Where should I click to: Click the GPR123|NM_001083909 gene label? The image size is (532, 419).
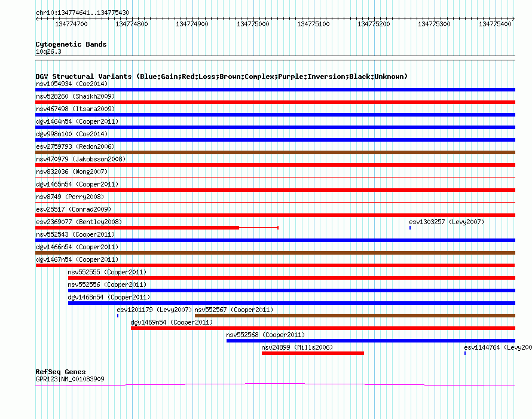tap(70, 379)
